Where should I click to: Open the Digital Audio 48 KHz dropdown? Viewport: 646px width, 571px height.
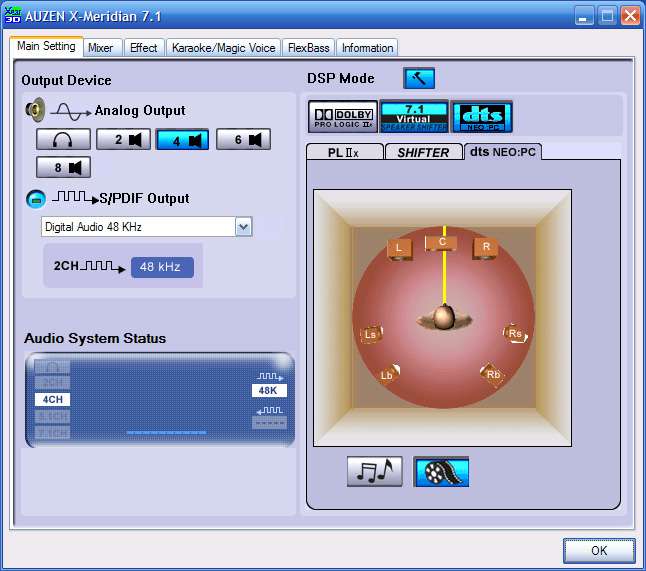(x=243, y=227)
